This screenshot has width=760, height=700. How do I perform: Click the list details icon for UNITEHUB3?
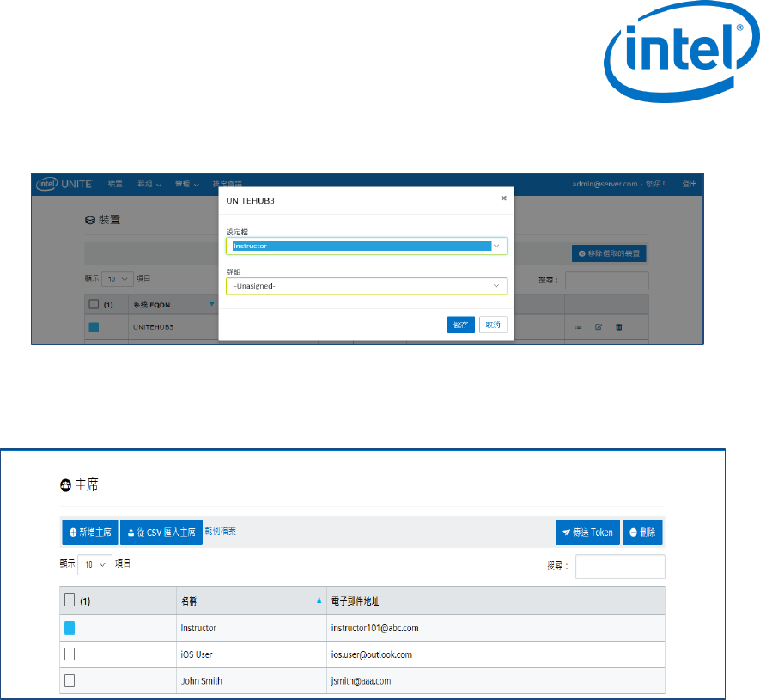[x=579, y=327]
